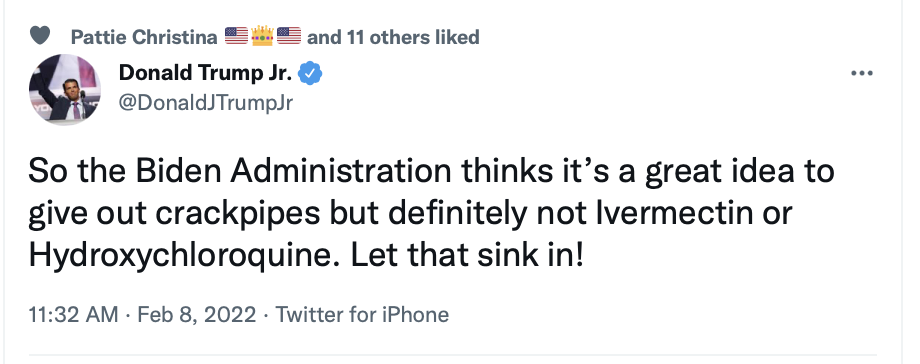The height and width of the screenshot is (364, 920).
Task: Open the @DonaldJTrumpJr handle
Action: point(205,102)
